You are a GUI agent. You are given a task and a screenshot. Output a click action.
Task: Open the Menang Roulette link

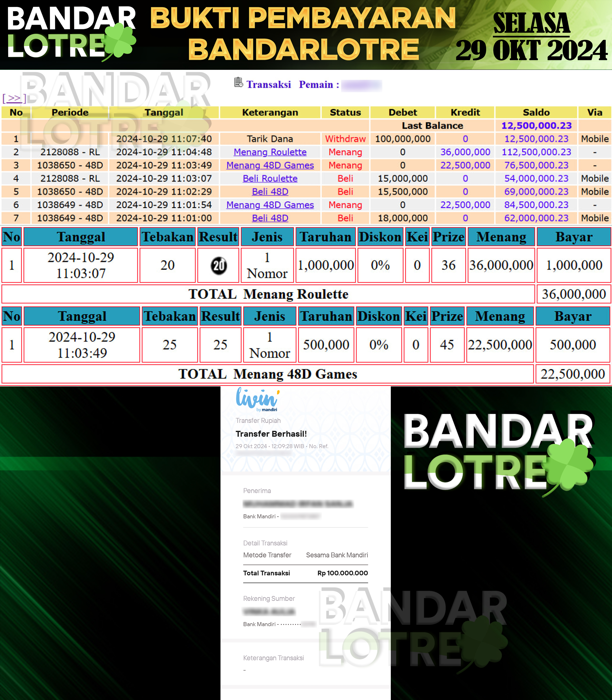(270, 152)
